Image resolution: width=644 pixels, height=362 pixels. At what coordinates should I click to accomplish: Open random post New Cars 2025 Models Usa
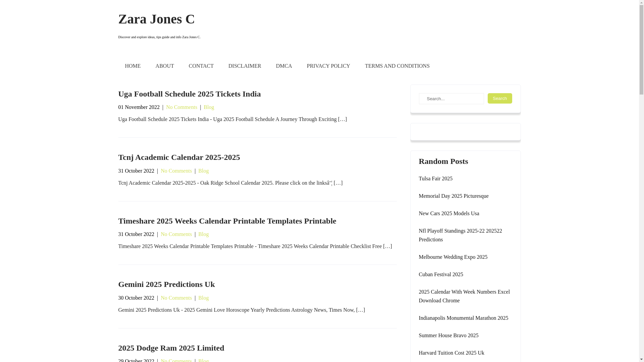click(449, 214)
